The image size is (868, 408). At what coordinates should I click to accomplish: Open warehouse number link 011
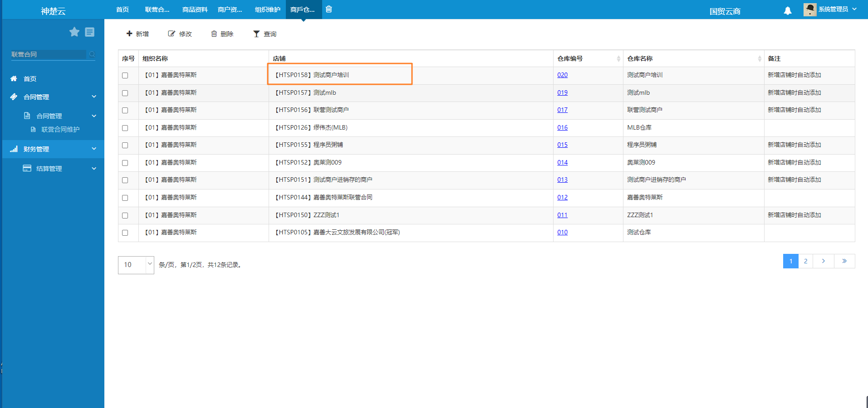(563, 215)
